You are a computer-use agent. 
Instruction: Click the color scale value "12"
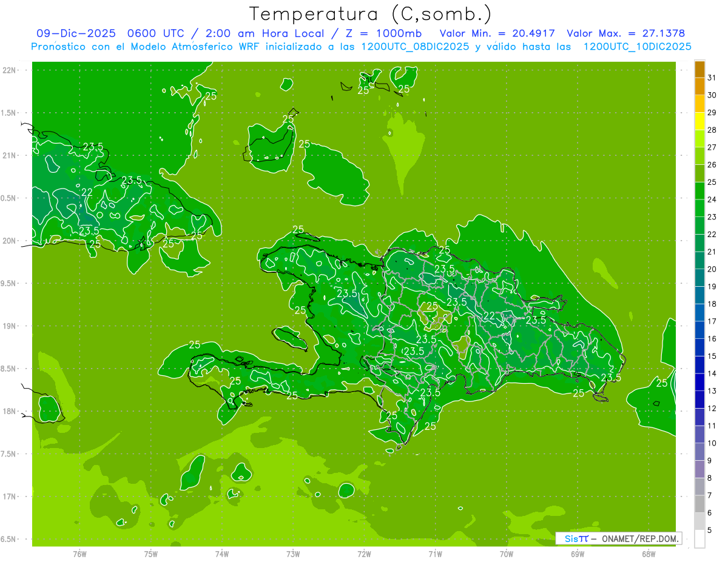tap(712, 408)
